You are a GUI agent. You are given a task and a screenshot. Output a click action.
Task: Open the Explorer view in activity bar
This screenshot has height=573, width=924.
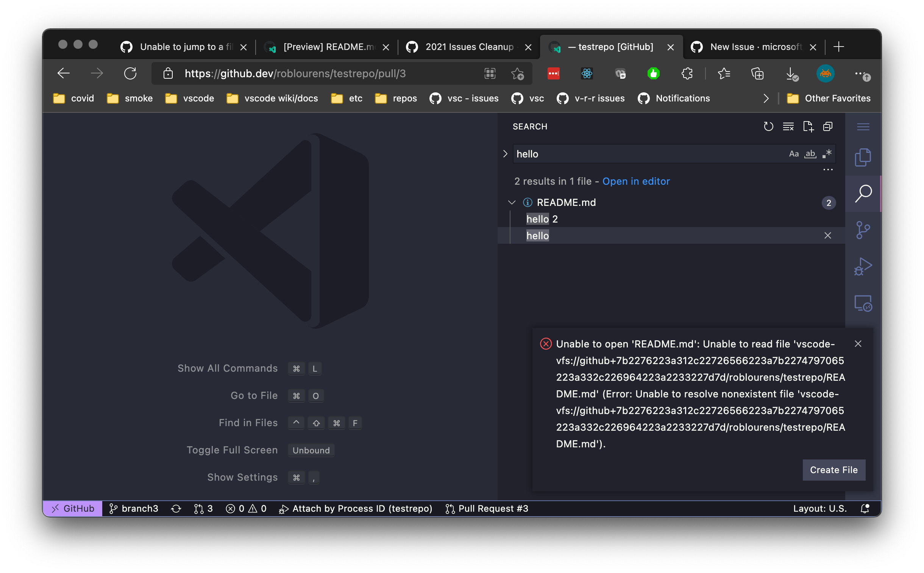click(x=863, y=158)
